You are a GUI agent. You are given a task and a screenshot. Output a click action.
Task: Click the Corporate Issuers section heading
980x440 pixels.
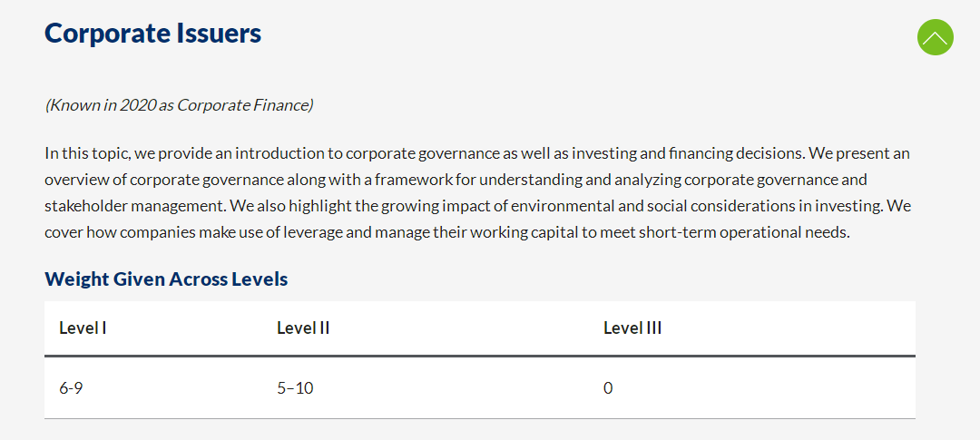tap(153, 34)
